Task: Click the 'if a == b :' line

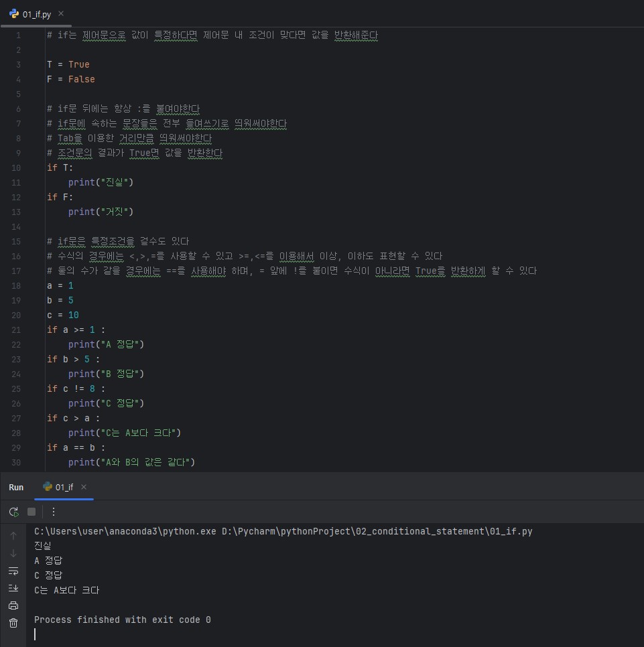Action: 76,447
